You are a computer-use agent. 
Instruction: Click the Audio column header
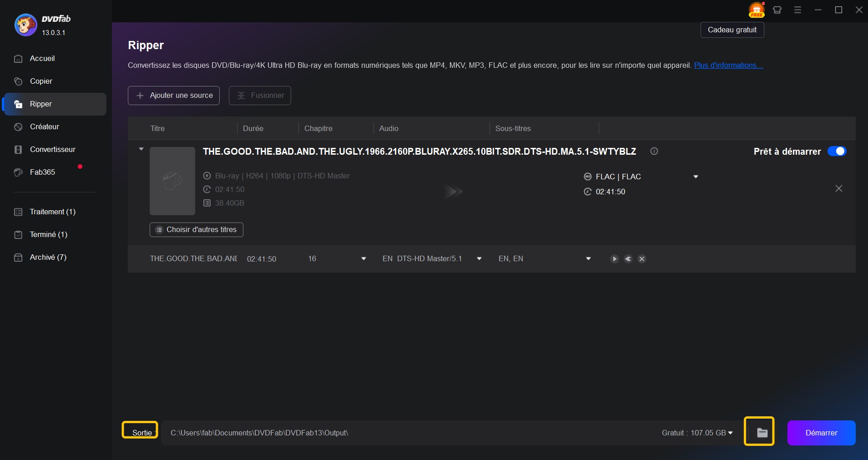389,129
